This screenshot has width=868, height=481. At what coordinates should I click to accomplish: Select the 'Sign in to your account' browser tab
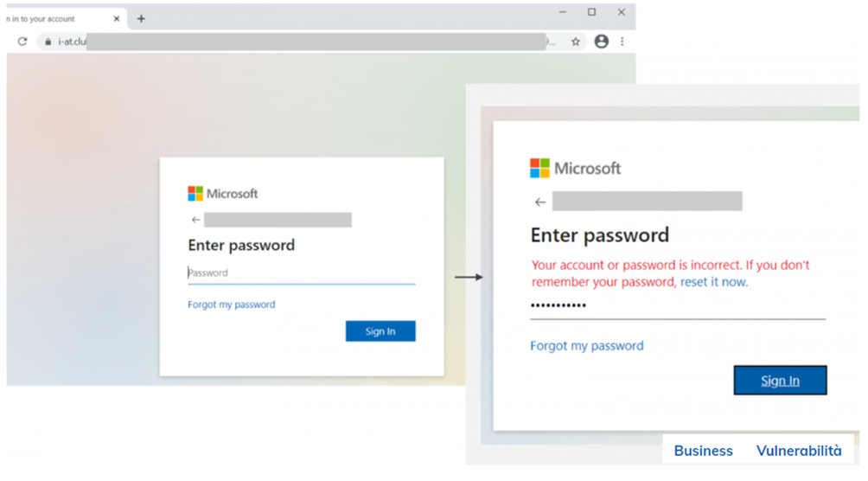52,19
